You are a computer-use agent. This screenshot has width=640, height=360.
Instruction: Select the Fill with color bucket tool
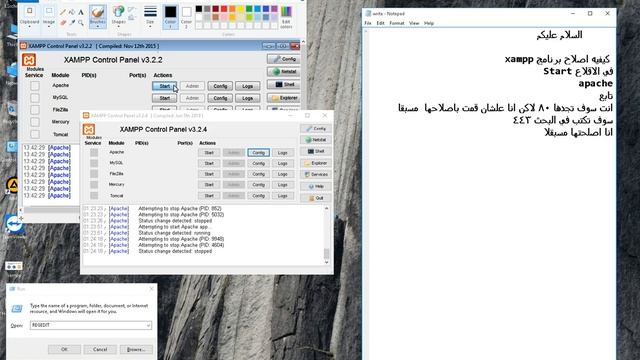point(72,12)
